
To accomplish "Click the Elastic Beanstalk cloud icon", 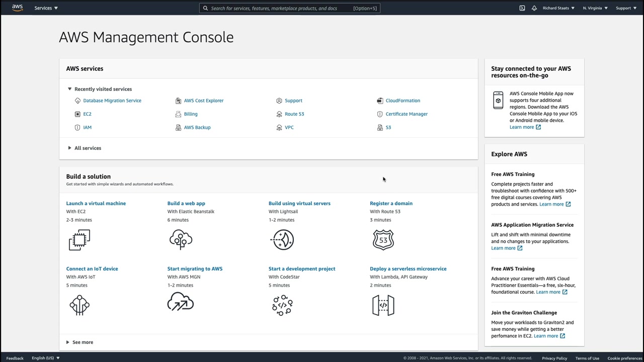I will tap(181, 240).
